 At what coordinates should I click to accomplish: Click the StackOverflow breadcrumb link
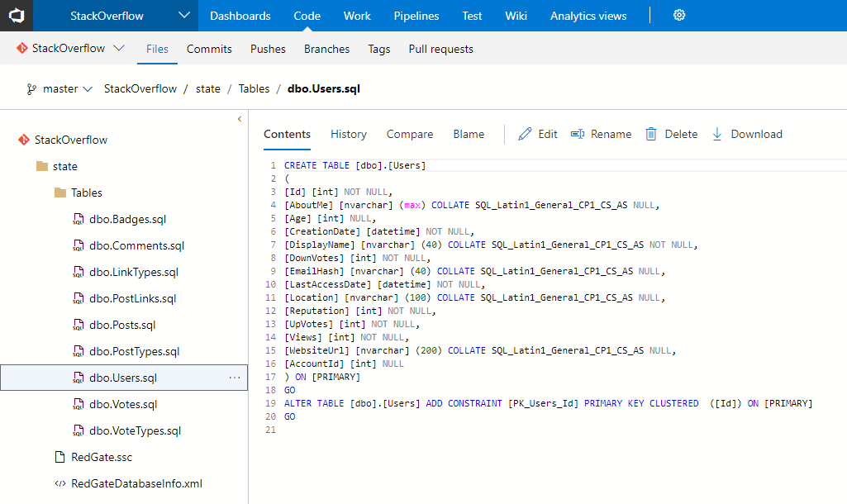[140, 88]
